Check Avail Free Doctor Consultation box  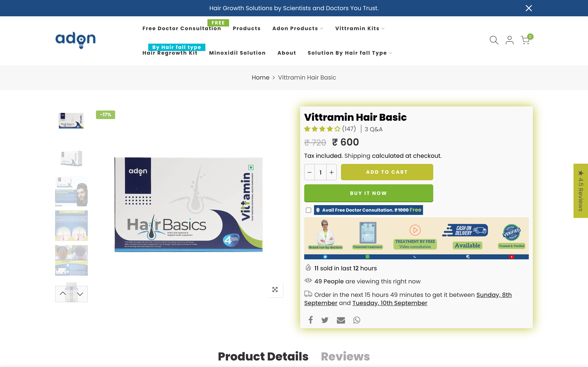pyautogui.click(x=308, y=210)
